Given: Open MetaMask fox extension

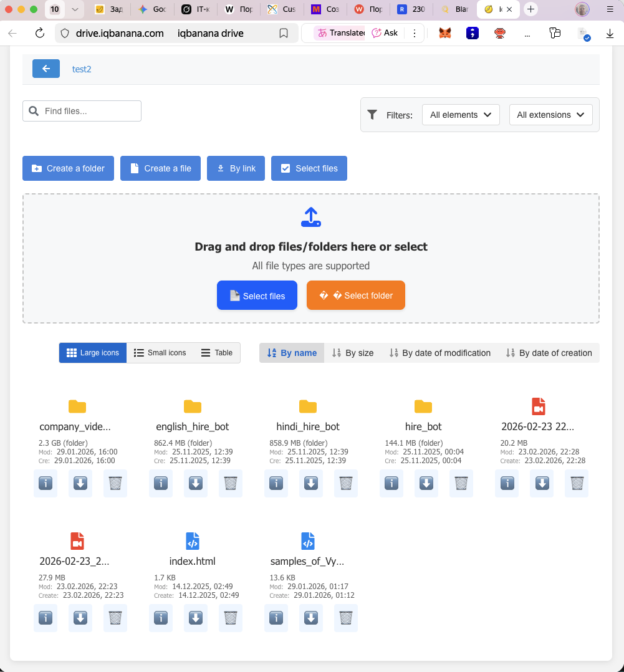Looking at the screenshot, I should [x=445, y=33].
